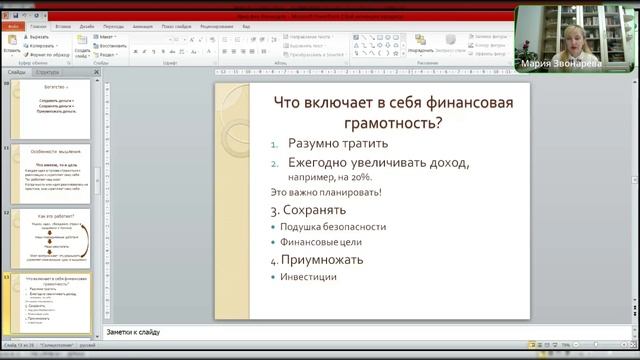This screenshot has height=360, width=640.
Task: Toggle Bold formatting
Action: [135, 52]
